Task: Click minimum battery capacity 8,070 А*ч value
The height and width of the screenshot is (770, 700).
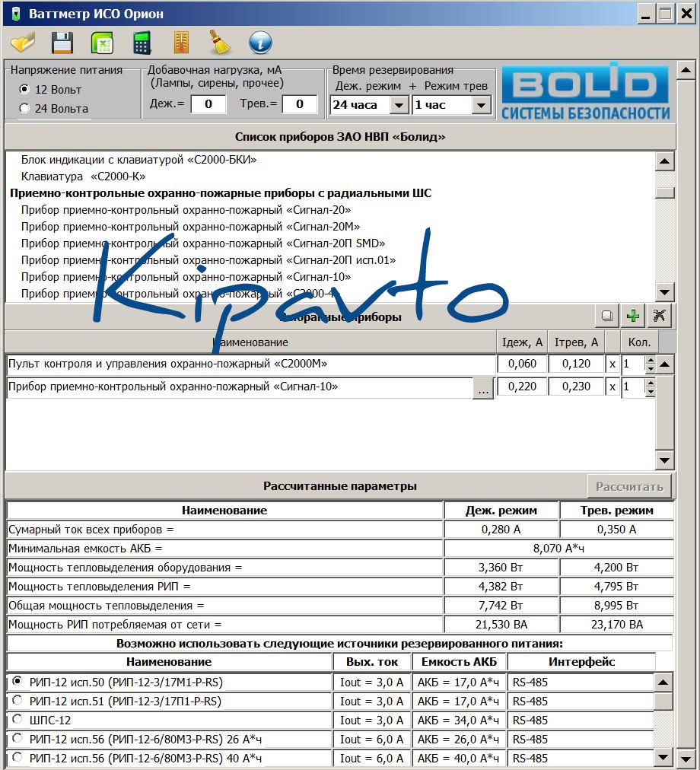Action: pos(558,549)
